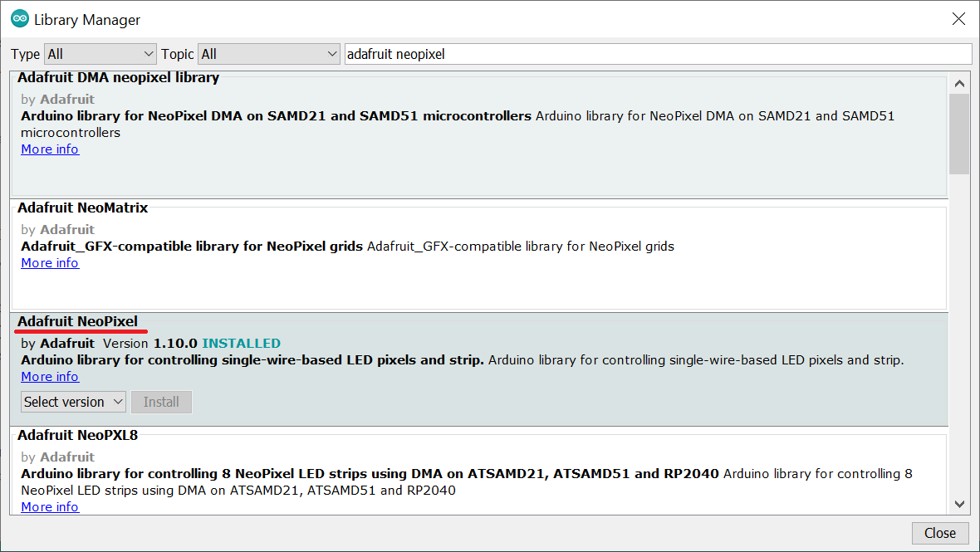The image size is (980, 552).
Task: Click the Install button for Adafruit NeoPixel
Action: [161, 402]
